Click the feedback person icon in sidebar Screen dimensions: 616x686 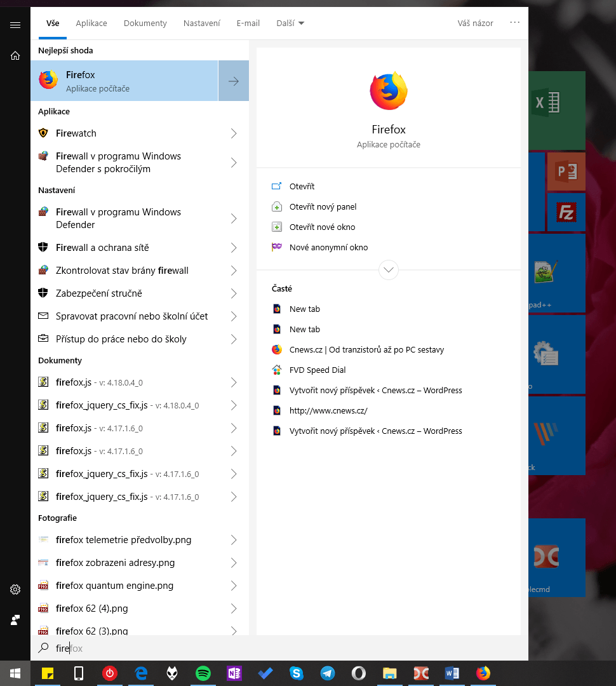15,620
